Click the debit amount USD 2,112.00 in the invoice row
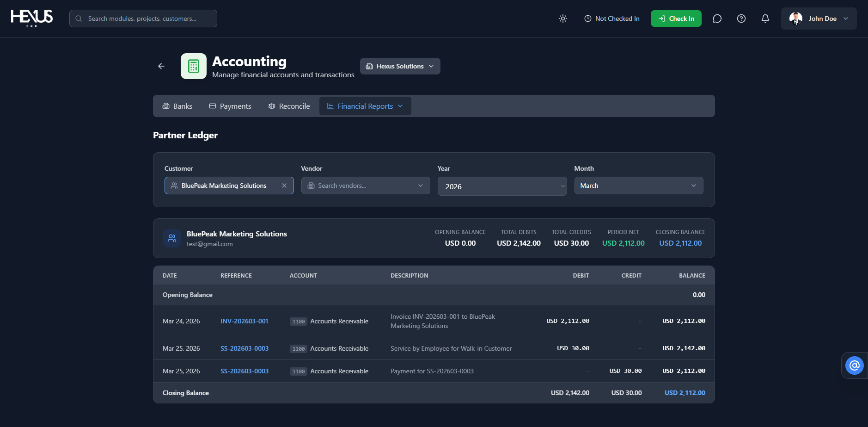 (x=568, y=321)
